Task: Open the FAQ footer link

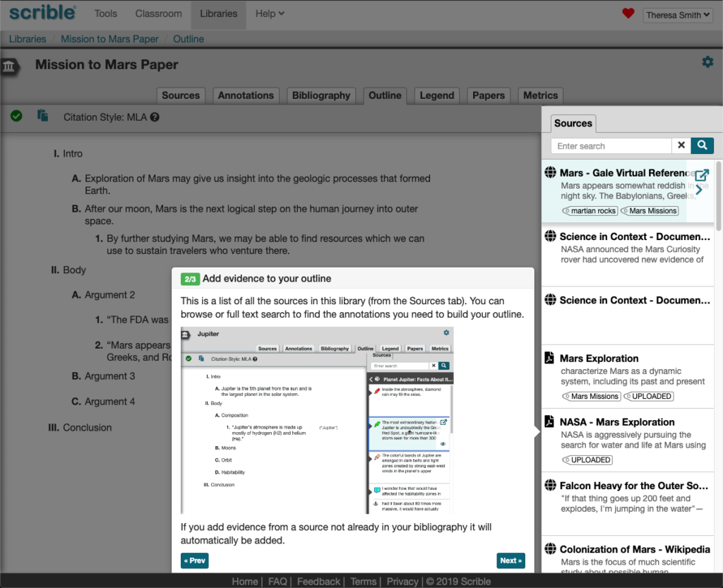Action: tap(277, 582)
